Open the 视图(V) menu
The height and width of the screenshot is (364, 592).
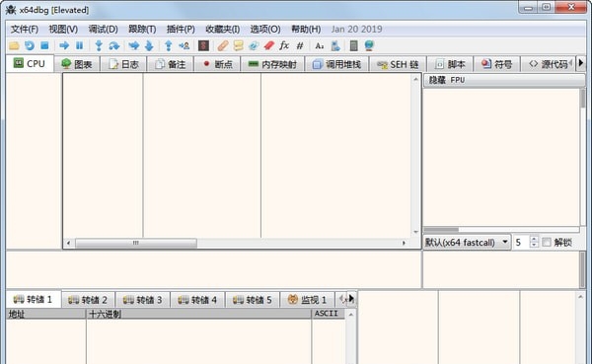tap(63, 29)
